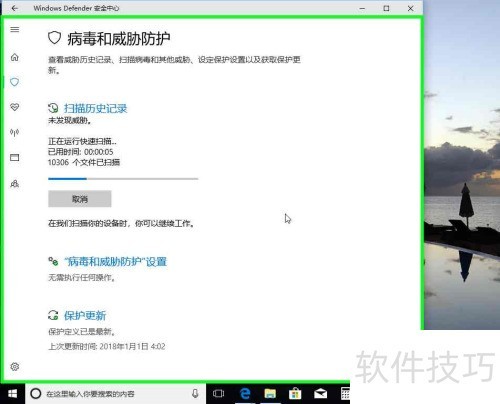Maximize the Windows Defender window
This screenshot has height=404, width=500.
[x=386, y=8]
